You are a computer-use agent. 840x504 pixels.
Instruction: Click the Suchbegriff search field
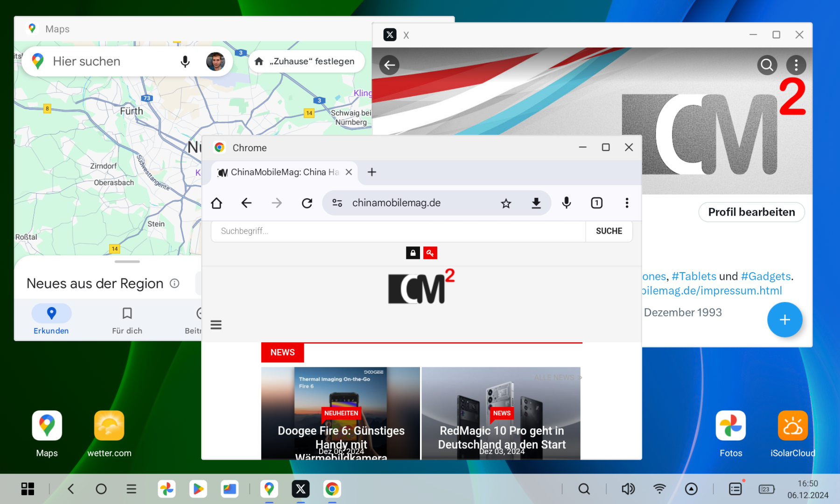pos(398,231)
